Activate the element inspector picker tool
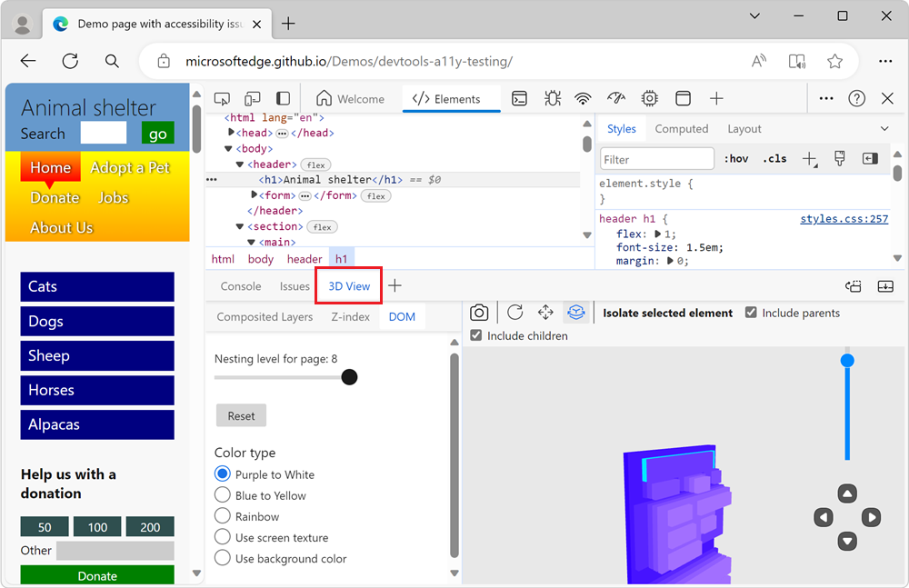This screenshot has width=909, height=588. pyautogui.click(x=222, y=98)
